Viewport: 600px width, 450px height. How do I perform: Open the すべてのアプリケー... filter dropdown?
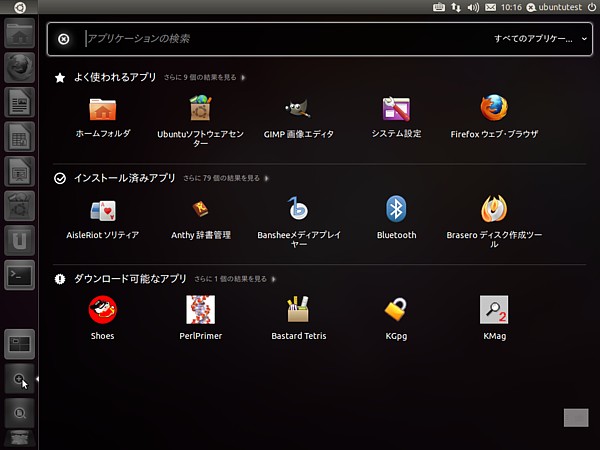point(540,39)
